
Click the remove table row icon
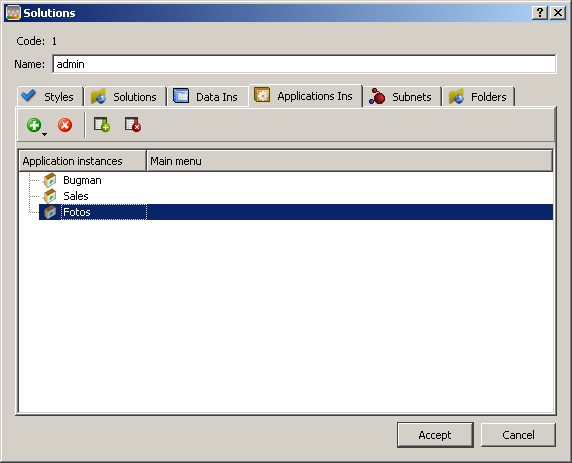tap(133, 125)
